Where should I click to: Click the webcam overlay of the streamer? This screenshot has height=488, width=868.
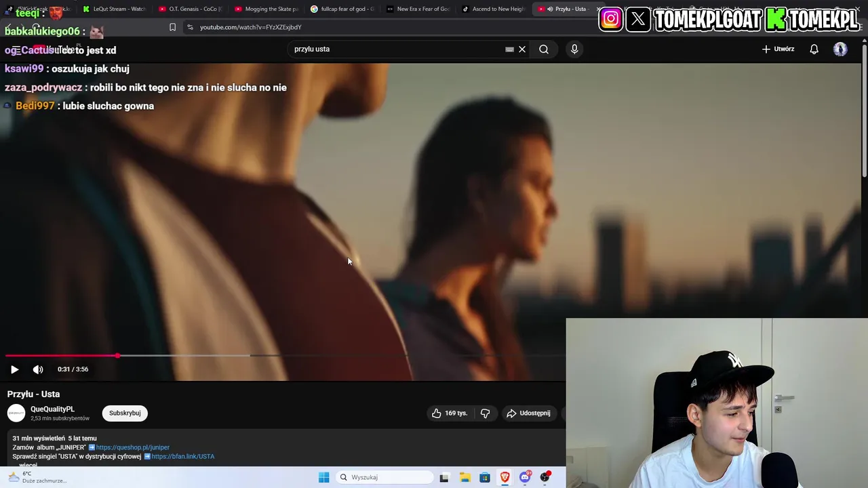[x=717, y=403]
